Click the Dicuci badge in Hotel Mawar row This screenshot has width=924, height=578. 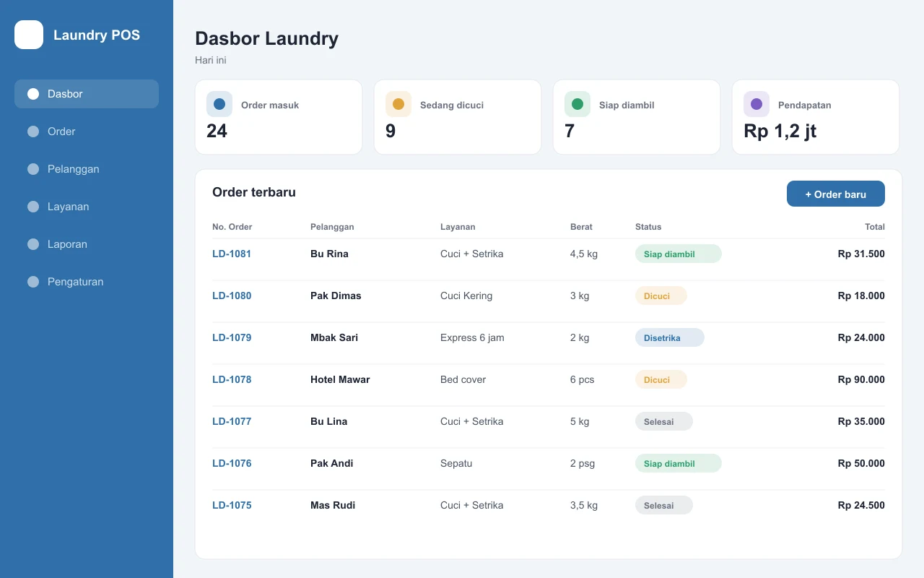[x=661, y=379]
